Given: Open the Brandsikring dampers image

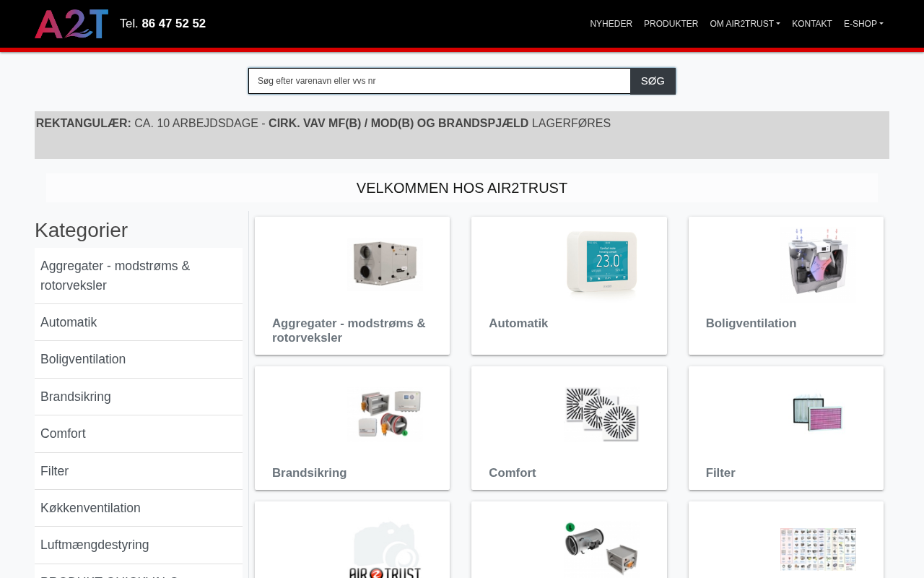Looking at the screenshot, I should pos(385,413).
